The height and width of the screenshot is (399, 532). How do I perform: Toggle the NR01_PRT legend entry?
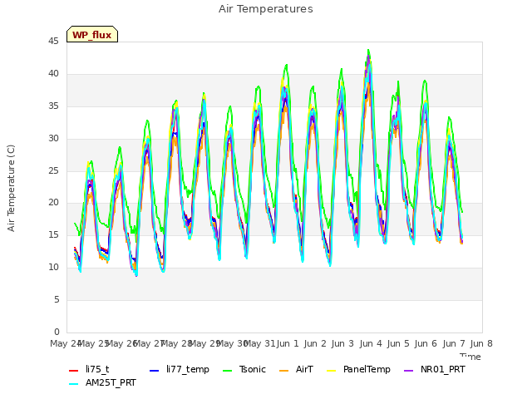[x=435, y=369]
